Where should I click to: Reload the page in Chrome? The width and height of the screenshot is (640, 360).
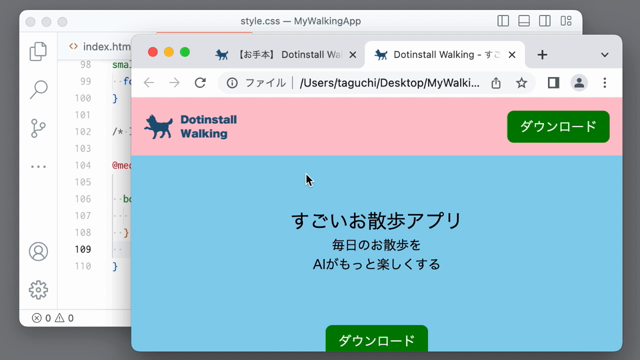(x=200, y=83)
